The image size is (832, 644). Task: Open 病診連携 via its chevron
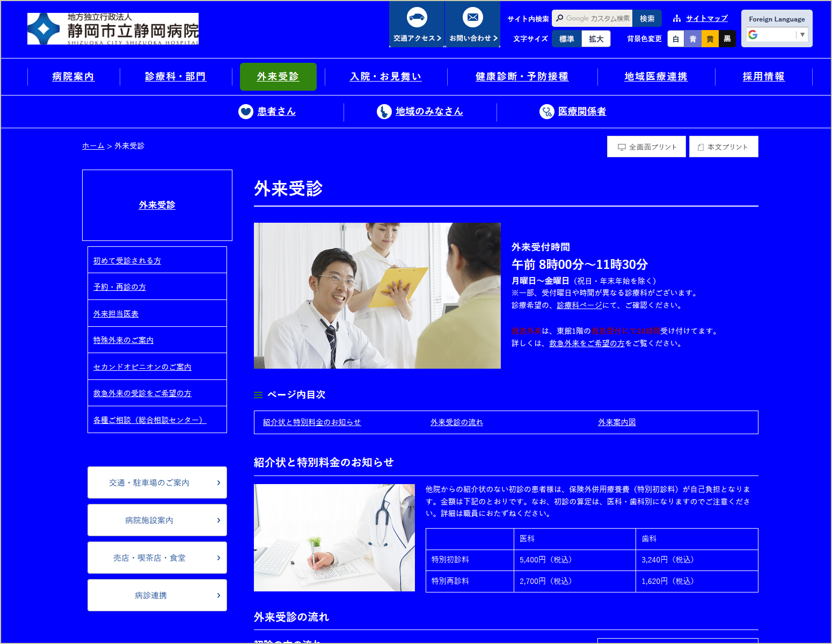point(218,595)
